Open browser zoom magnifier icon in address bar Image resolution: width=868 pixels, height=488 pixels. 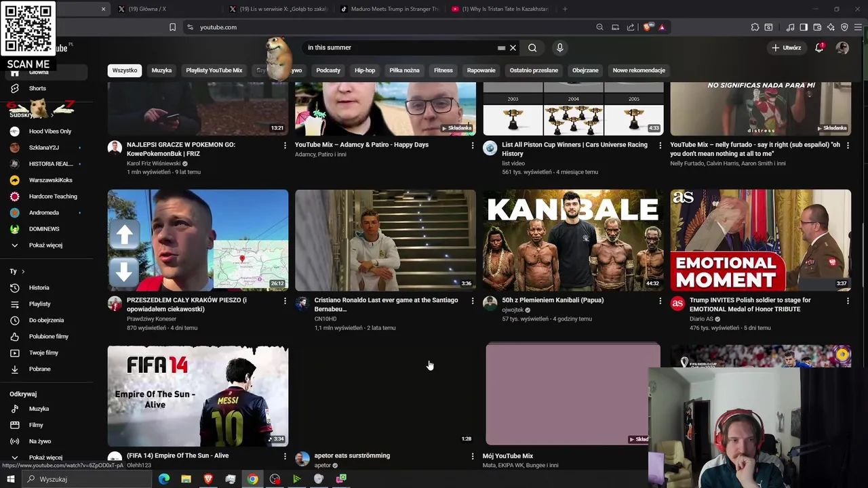599,27
